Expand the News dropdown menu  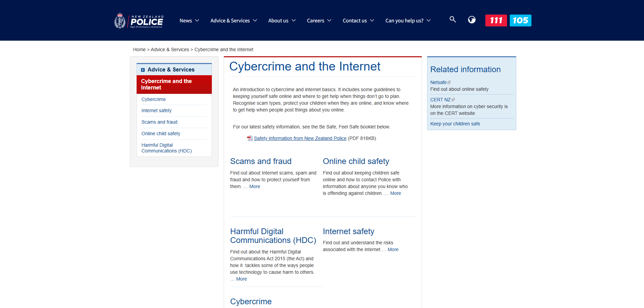tap(189, 21)
